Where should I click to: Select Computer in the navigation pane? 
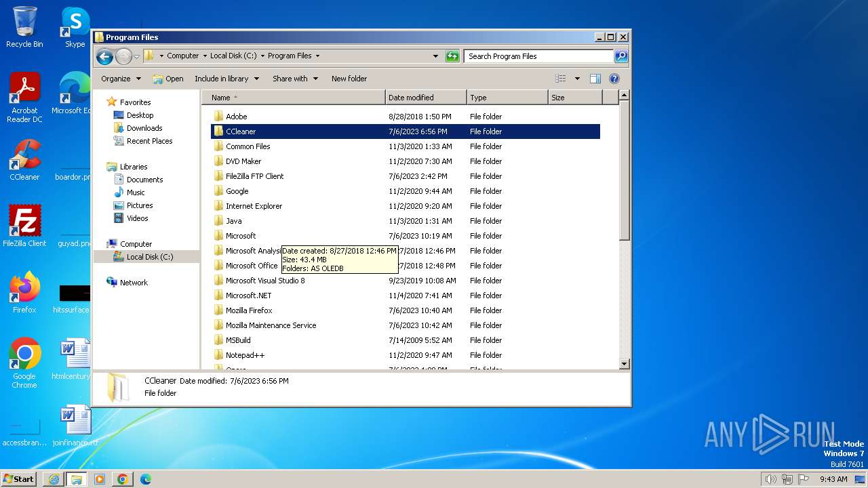click(x=136, y=244)
